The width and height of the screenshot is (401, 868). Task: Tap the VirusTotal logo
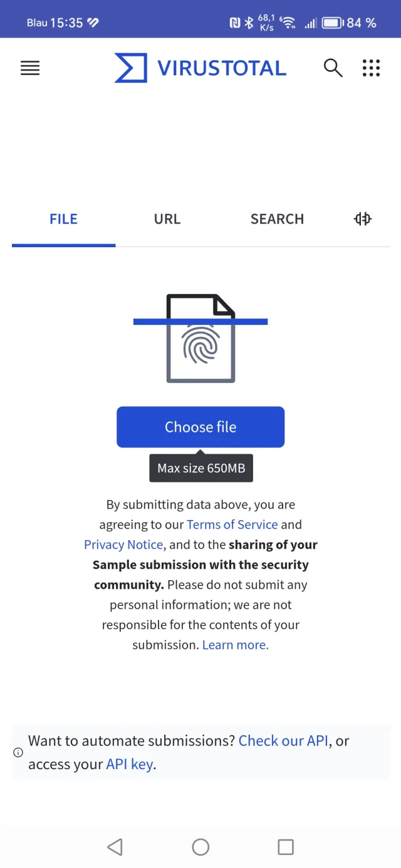point(200,68)
